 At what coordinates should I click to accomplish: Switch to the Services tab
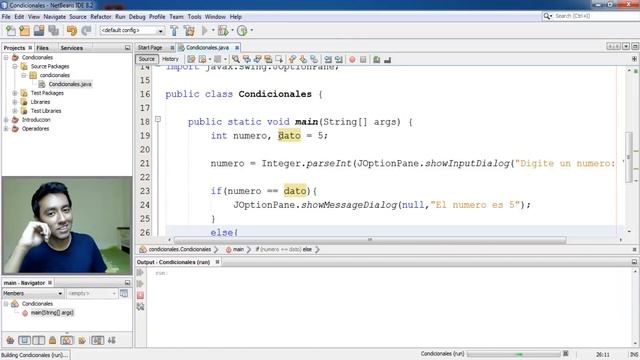(71, 48)
